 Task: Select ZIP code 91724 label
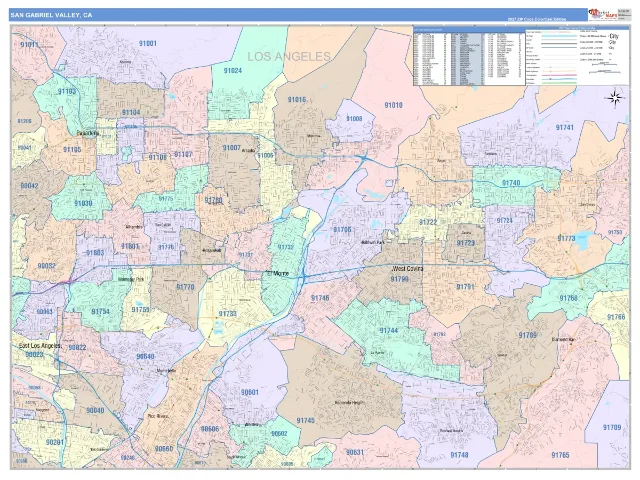[x=504, y=221]
